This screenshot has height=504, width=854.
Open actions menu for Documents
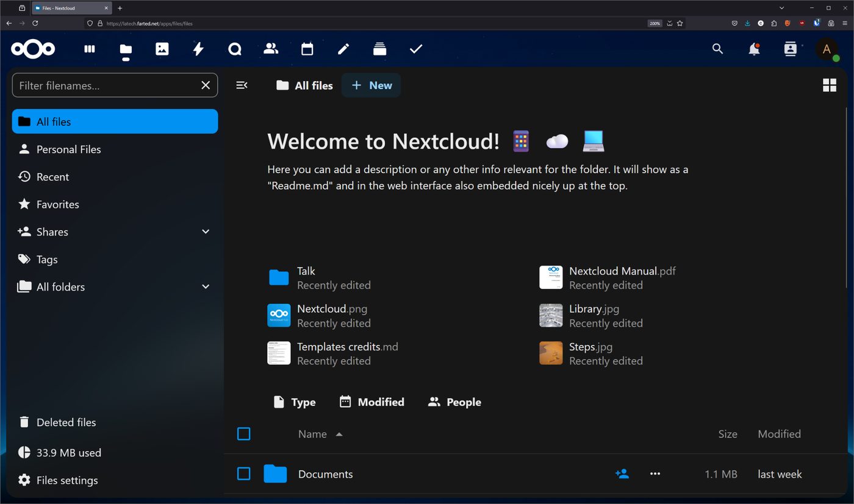pos(655,474)
